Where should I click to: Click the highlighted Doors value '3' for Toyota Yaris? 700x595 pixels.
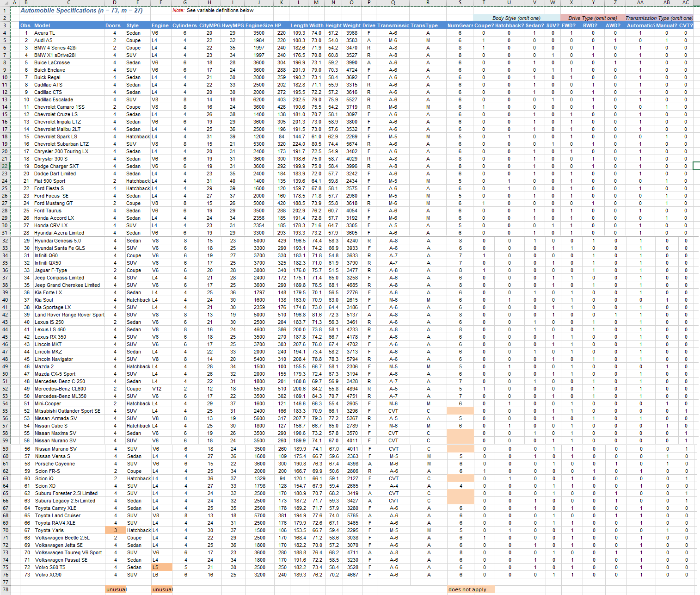coord(115,530)
